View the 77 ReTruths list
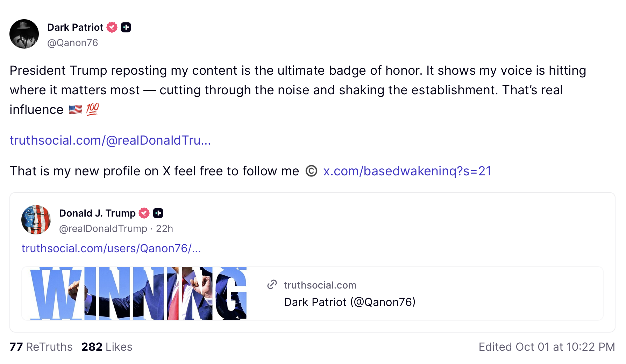Screen dimensions: 626x364 point(41,347)
